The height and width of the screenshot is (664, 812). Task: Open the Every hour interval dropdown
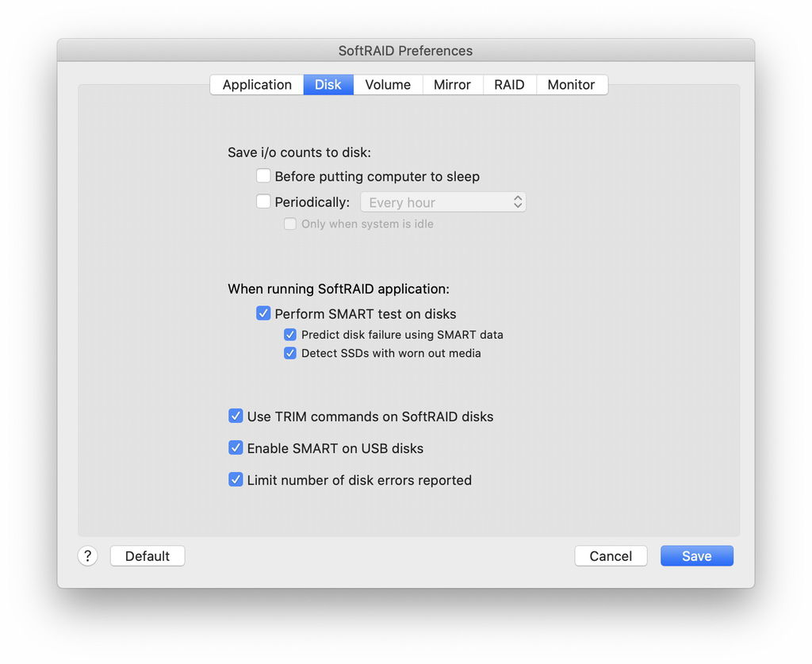[443, 202]
